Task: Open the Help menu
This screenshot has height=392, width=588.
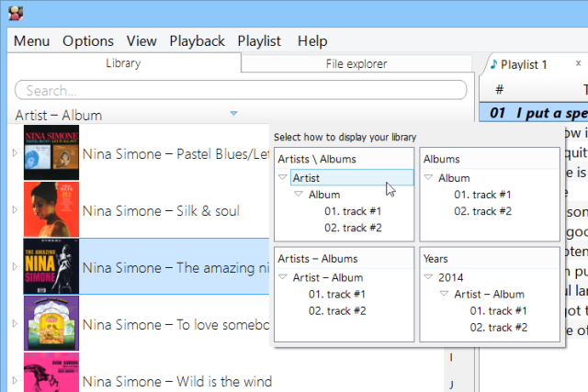Action: click(x=312, y=40)
